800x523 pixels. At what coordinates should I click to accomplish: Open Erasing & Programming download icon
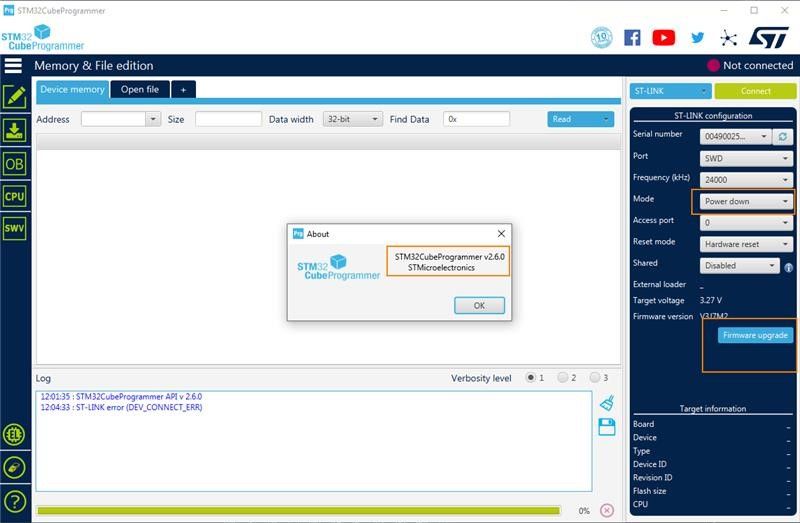[14, 131]
